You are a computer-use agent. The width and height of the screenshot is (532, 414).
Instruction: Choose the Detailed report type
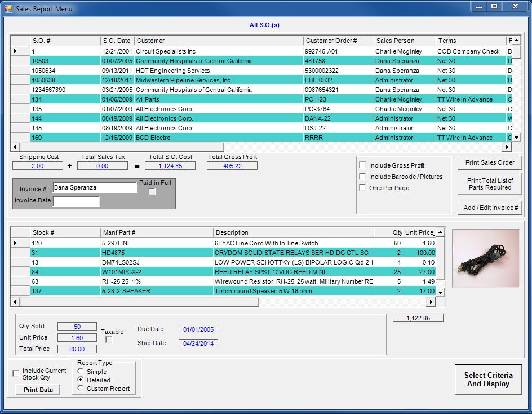tap(81, 380)
